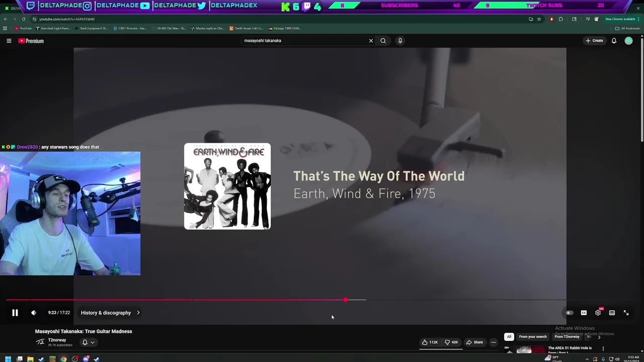Screen dimensions: 644x362
Task: Start voice search with microphone
Action: pos(400,41)
